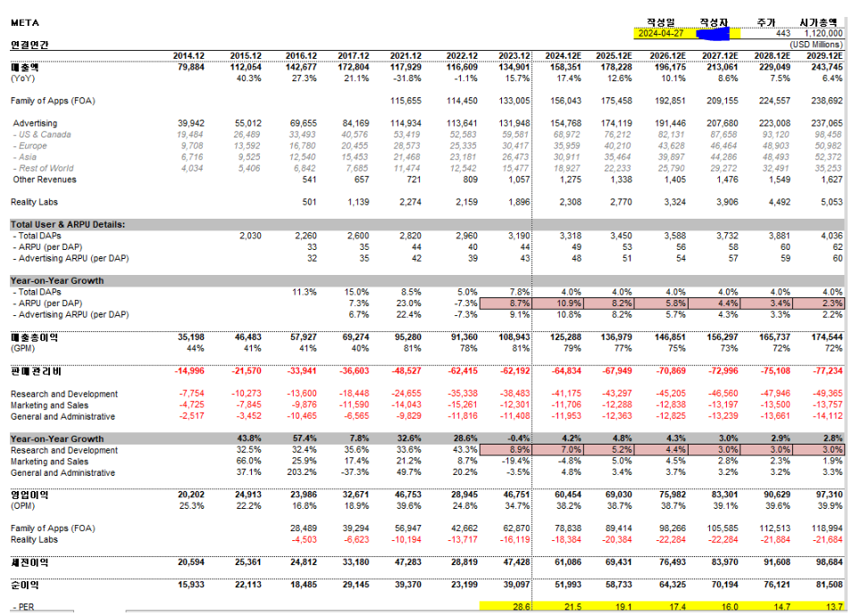The image size is (861, 616).
Task: Select net income value 81,508
Action: coord(829,585)
